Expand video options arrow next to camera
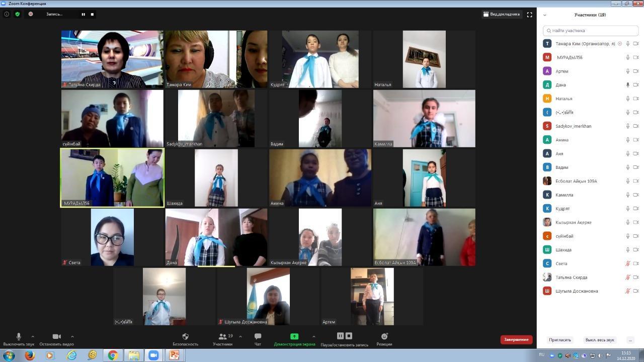The height and width of the screenshot is (362, 644). coord(72,336)
